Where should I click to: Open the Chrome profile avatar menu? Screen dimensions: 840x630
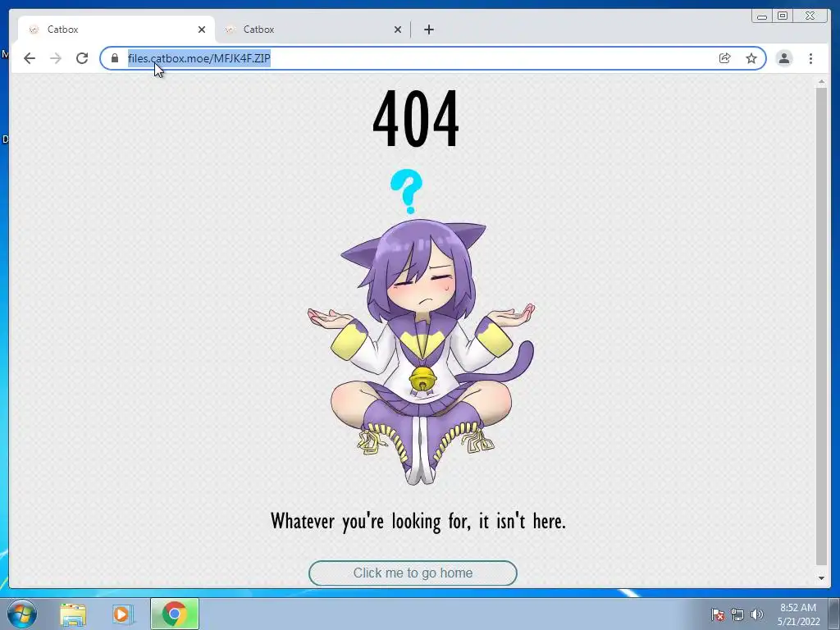click(784, 58)
